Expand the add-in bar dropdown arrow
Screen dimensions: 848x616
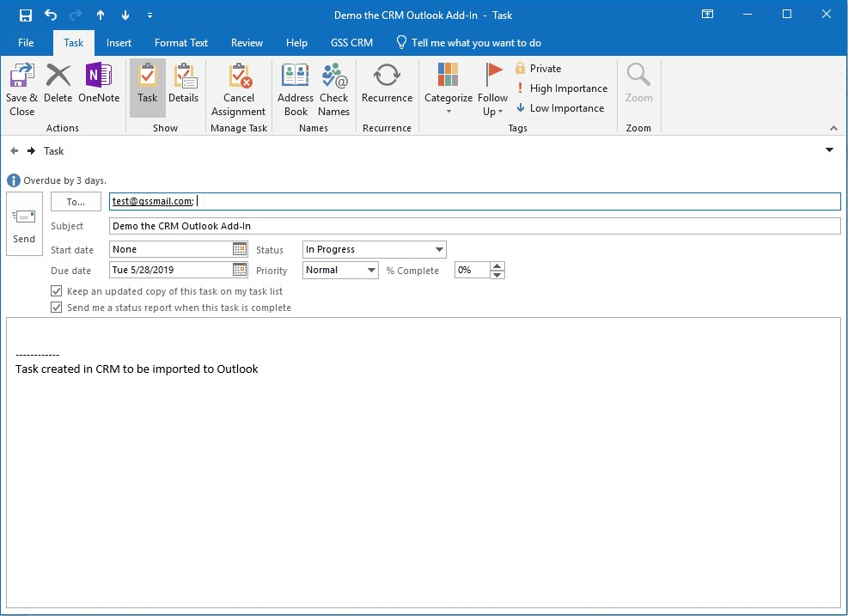tap(830, 149)
